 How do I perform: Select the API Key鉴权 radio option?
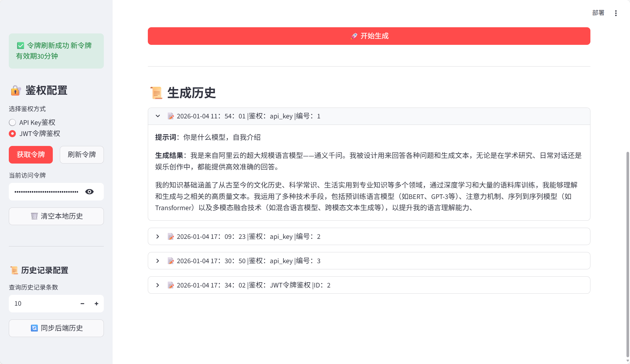12,123
